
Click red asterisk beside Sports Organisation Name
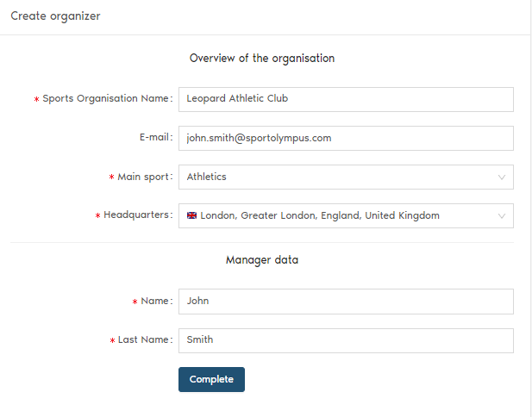click(x=36, y=100)
